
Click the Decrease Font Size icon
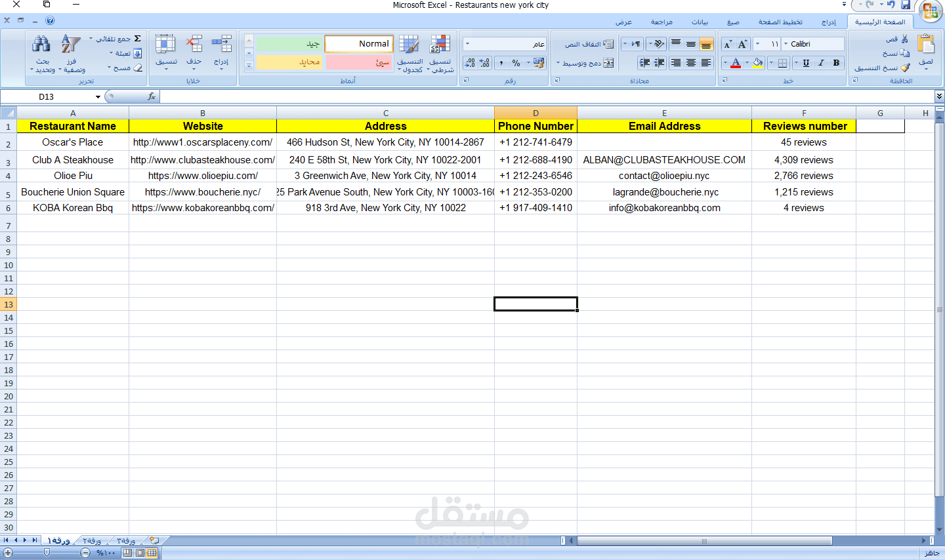(x=728, y=44)
